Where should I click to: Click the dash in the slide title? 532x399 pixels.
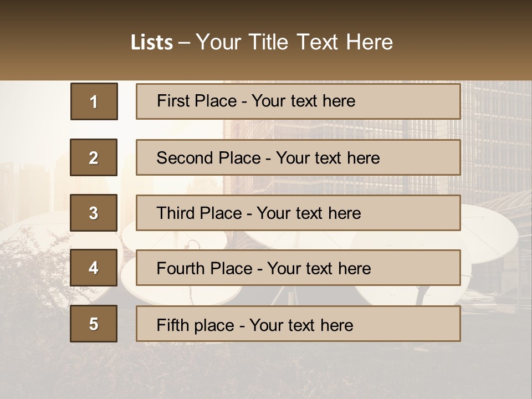[185, 42]
